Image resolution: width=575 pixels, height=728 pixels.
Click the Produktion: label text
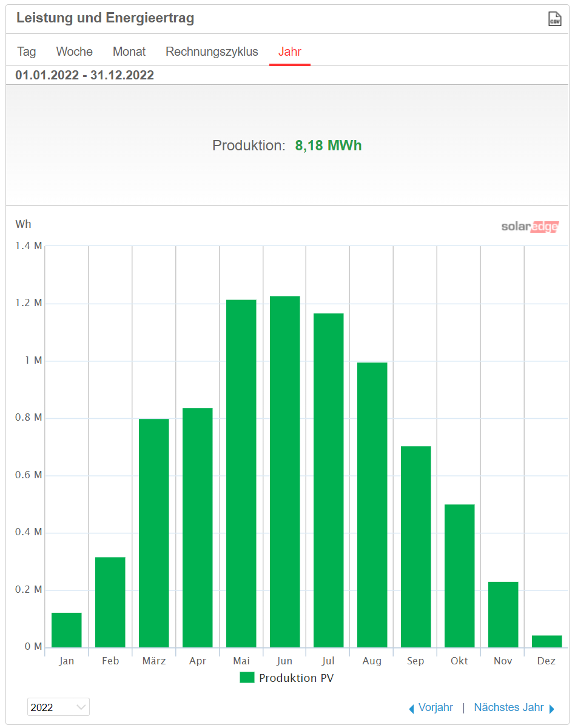(x=249, y=145)
